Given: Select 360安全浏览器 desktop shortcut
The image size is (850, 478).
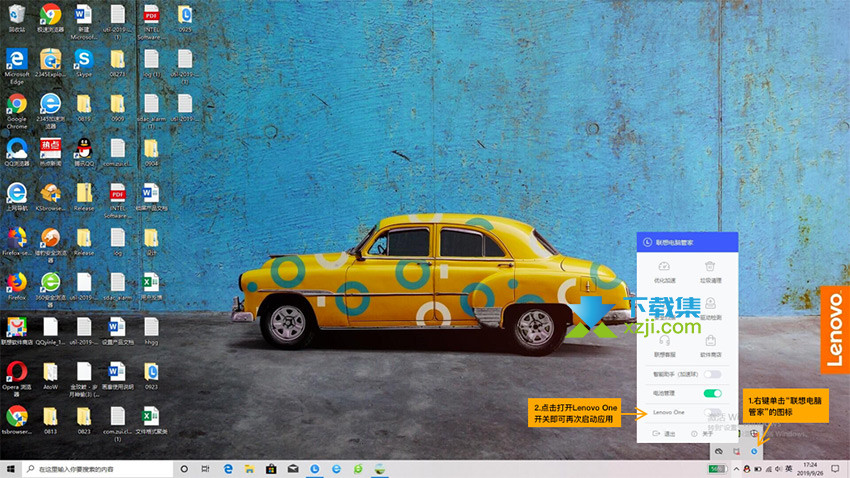Looking at the screenshot, I should [50, 290].
